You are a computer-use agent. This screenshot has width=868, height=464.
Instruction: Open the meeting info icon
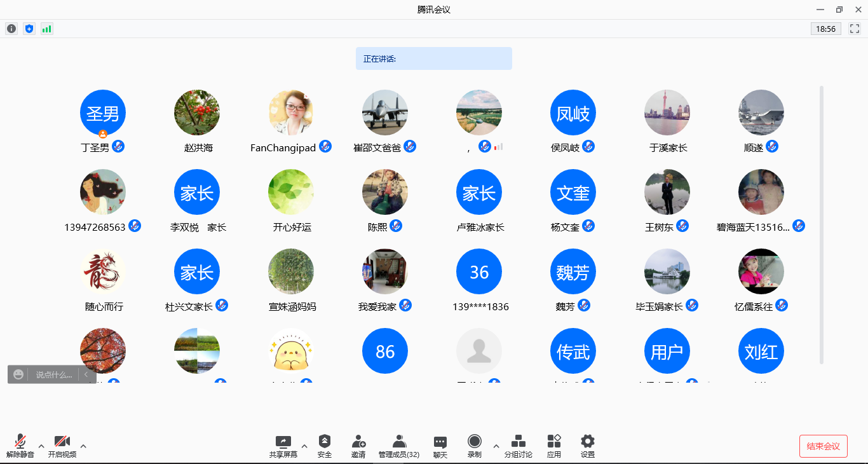(11, 29)
